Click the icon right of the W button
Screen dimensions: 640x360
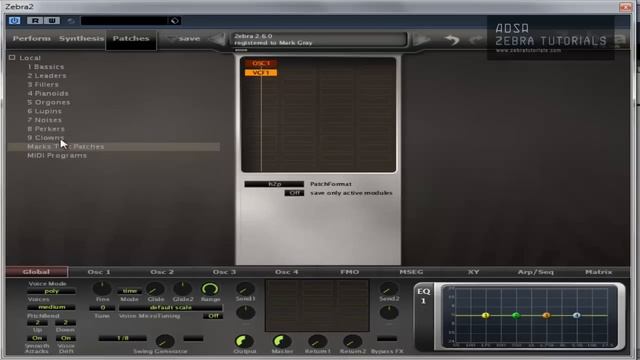[x=71, y=20]
